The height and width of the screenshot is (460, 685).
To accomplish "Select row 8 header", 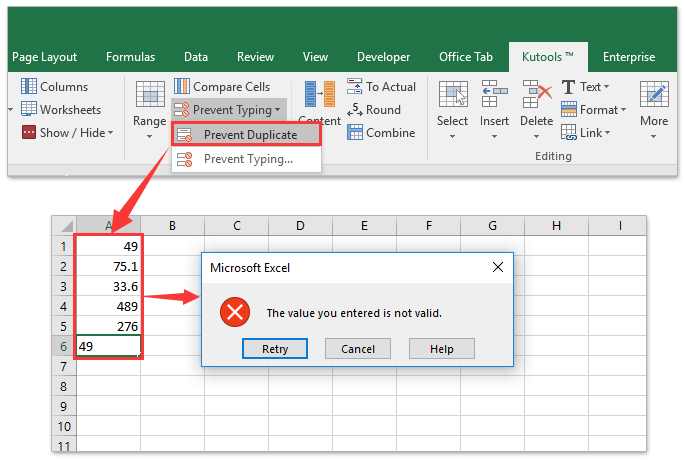I will click(64, 386).
